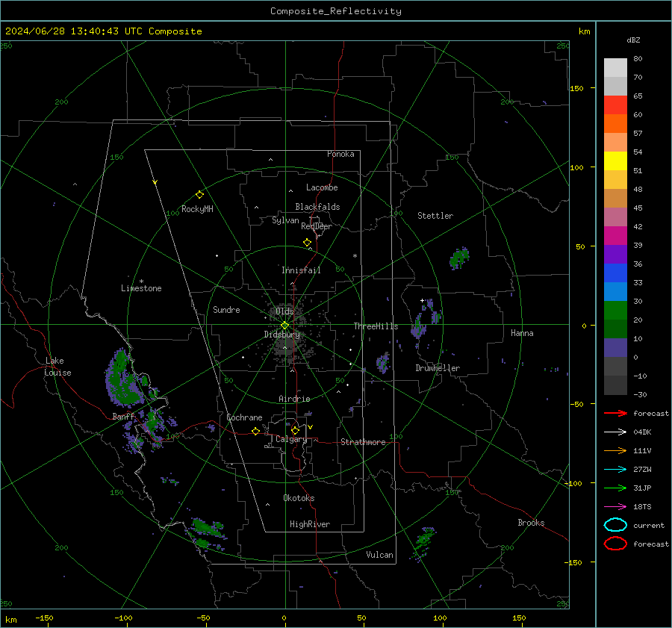Click the Innisfail label
Screen dimensions: 672x628
pyautogui.click(x=301, y=270)
